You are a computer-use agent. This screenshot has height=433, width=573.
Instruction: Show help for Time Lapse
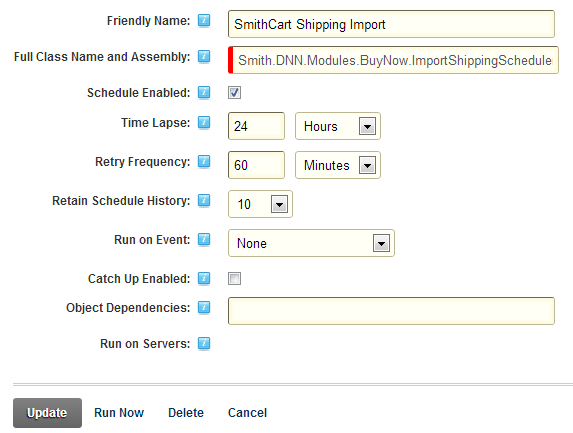[204, 122]
